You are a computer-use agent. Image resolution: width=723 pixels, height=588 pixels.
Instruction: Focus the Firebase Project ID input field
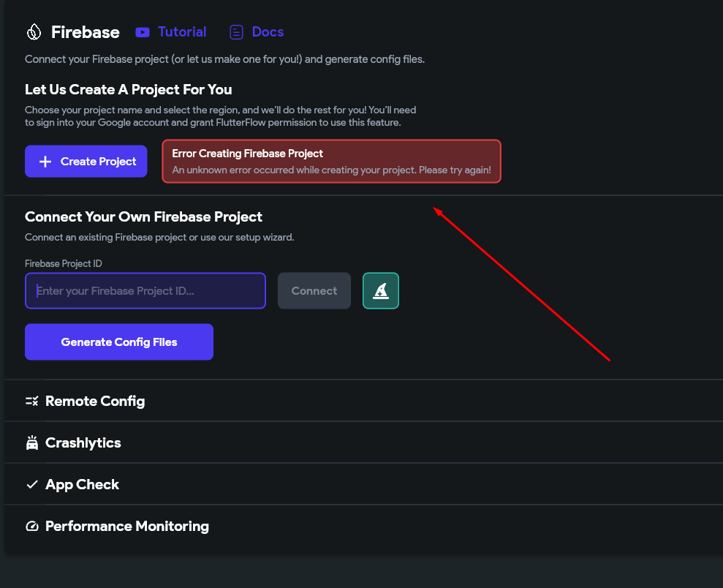pyautogui.click(x=145, y=290)
